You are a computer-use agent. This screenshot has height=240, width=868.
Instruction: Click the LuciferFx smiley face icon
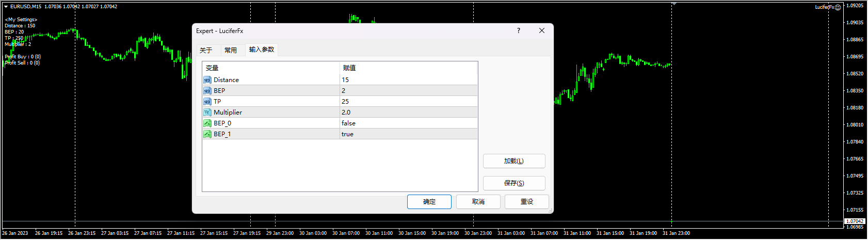(x=838, y=7)
